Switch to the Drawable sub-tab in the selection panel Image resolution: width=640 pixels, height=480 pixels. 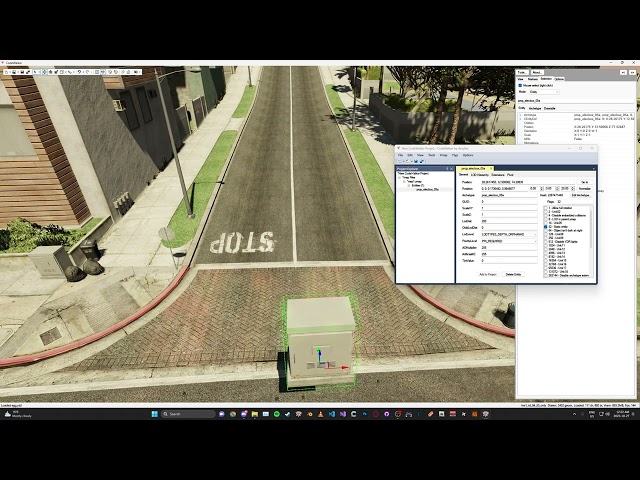549,108
